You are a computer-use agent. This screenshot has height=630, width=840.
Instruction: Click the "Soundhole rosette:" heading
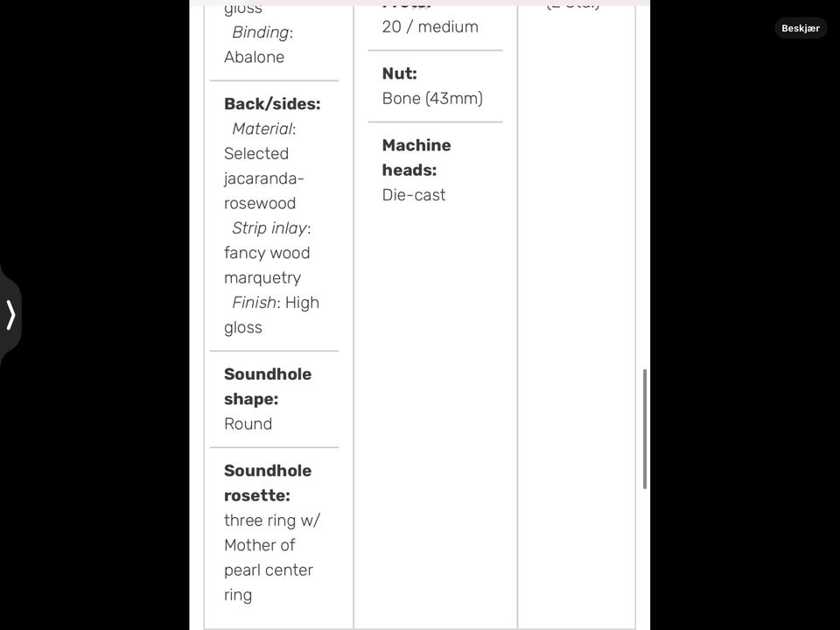pyautogui.click(x=267, y=482)
